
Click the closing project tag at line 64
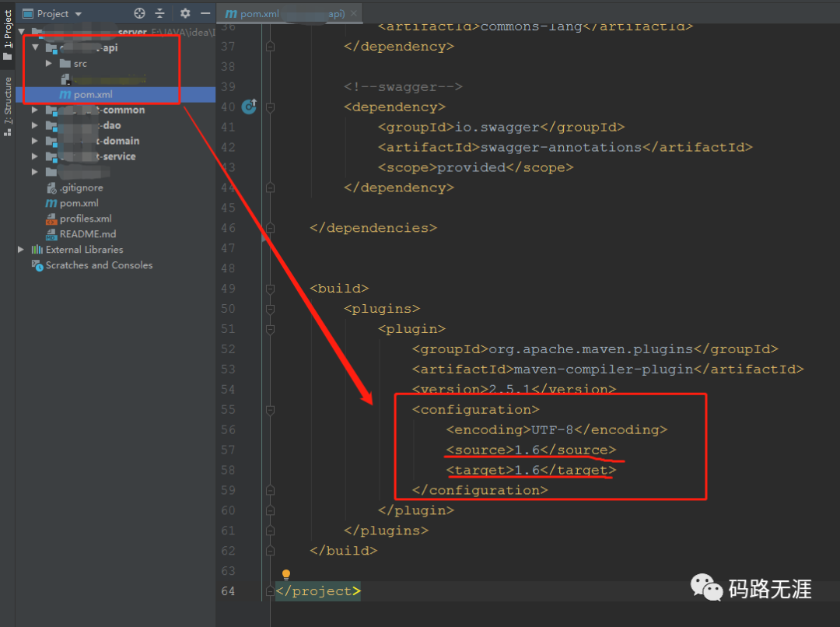click(x=318, y=591)
